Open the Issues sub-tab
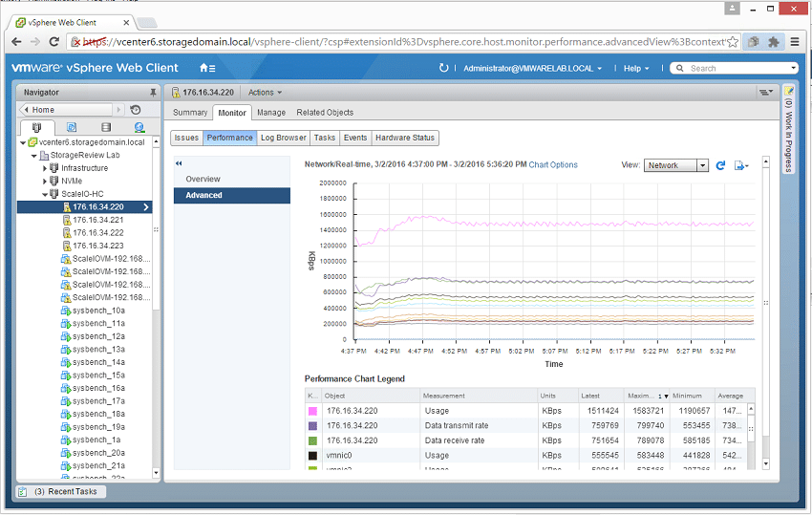This screenshot has width=812, height=515. click(x=186, y=138)
